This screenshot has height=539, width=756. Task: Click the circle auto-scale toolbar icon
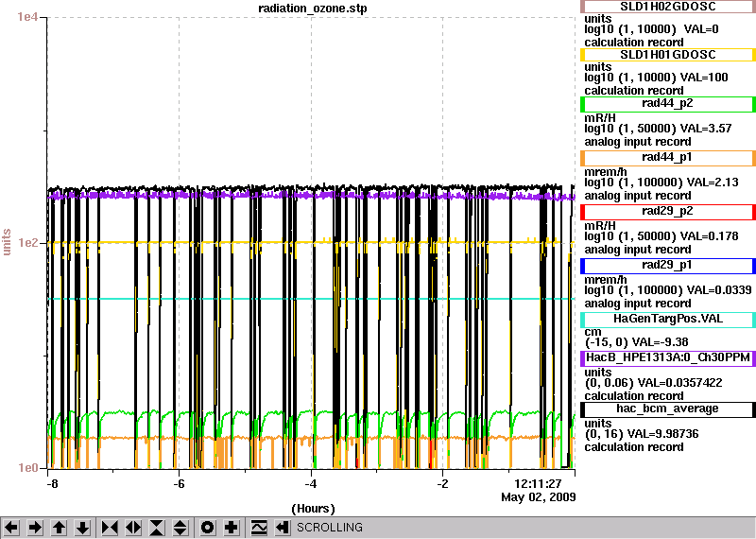coord(207,528)
